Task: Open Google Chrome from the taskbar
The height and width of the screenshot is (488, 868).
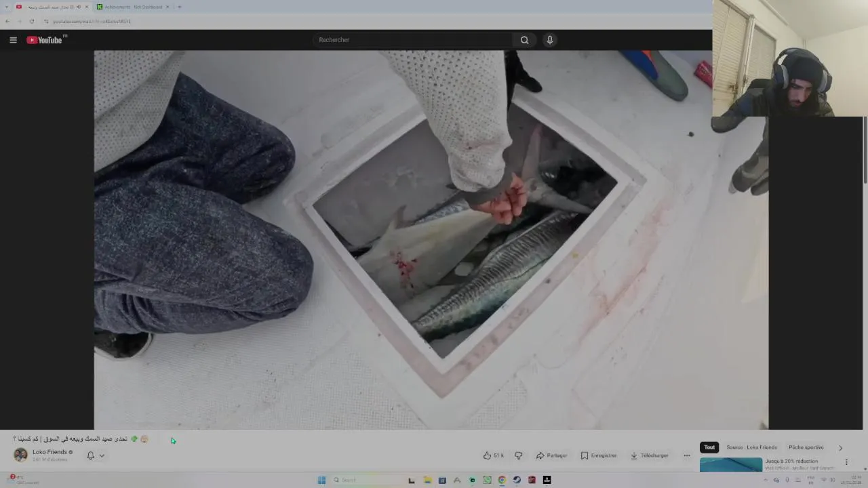Action: [502, 480]
